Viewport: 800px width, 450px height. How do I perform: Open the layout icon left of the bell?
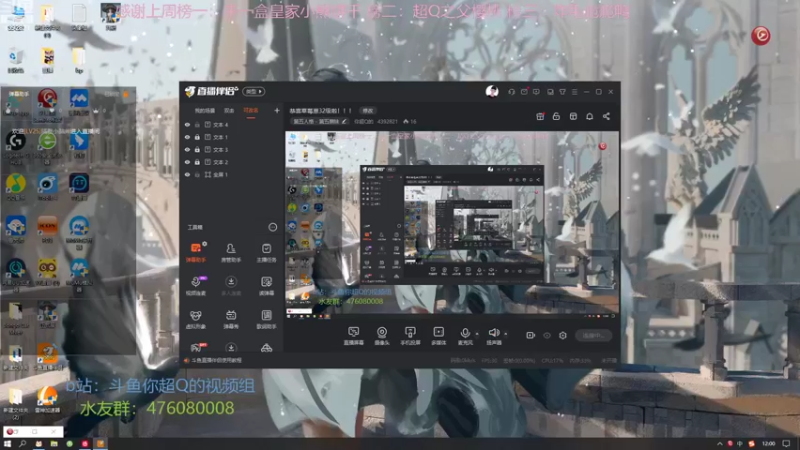point(573,116)
